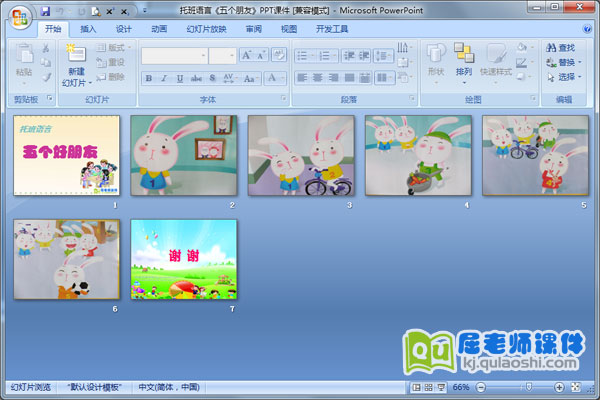This screenshot has height=400, width=600.
Task: Switch to the 审阅 Review tab
Action: tap(253, 29)
